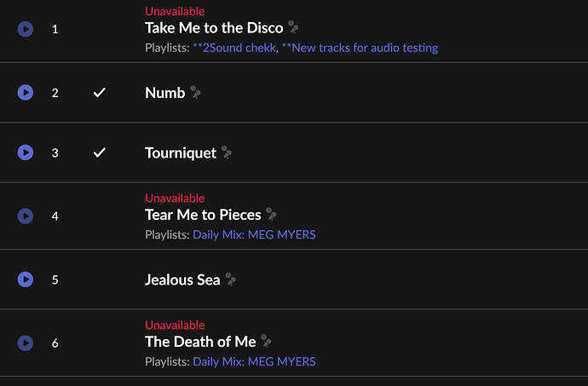Viewport: 588px width, 386px height.
Task: Play track 6 The Death of Me
Action: [x=26, y=343]
